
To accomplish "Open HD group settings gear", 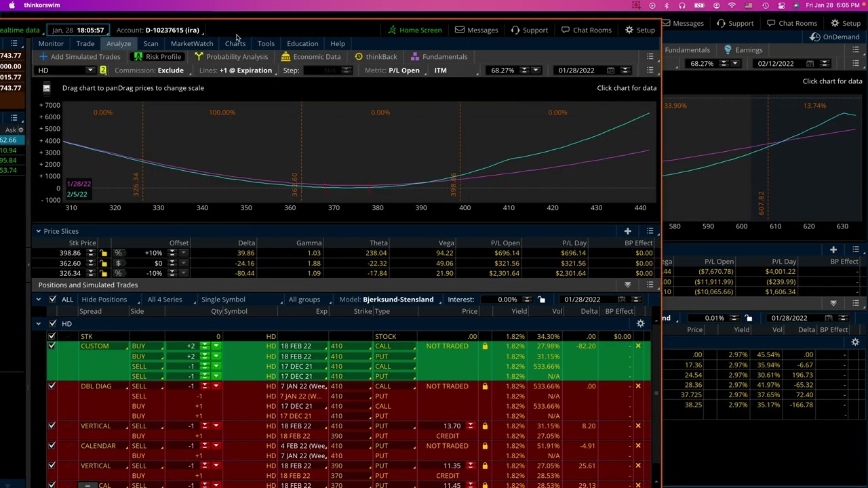I will tap(640, 323).
